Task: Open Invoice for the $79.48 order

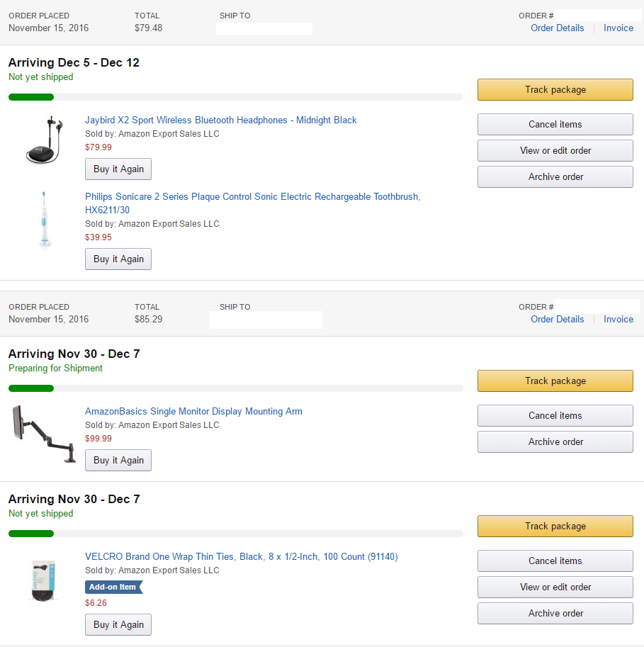Action: (x=618, y=28)
